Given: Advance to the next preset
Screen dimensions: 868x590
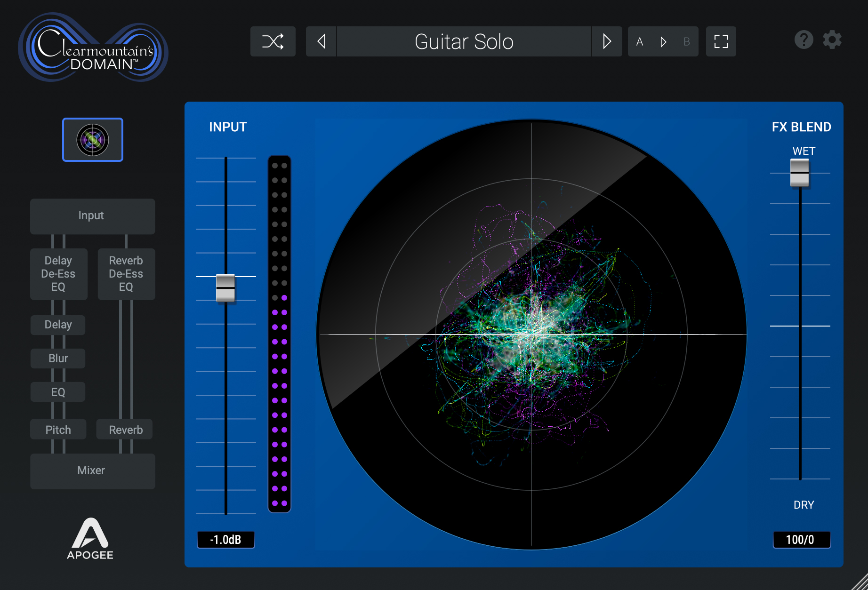Looking at the screenshot, I should pyautogui.click(x=607, y=41).
